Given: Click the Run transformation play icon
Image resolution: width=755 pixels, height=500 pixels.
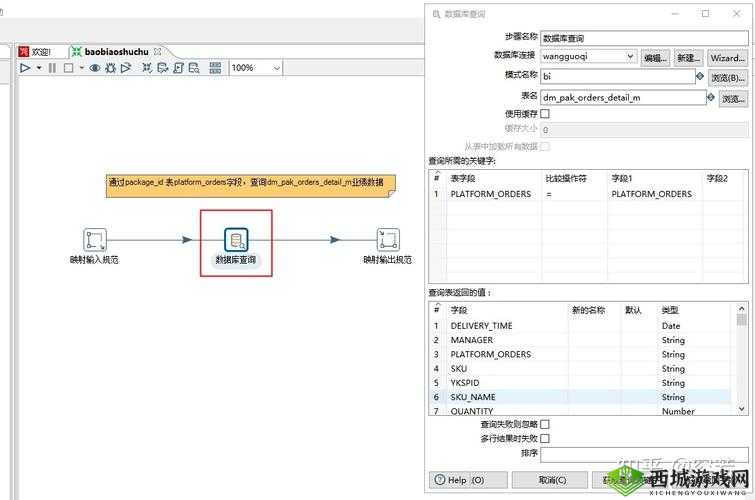Looking at the screenshot, I should pyautogui.click(x=25, y=68).
